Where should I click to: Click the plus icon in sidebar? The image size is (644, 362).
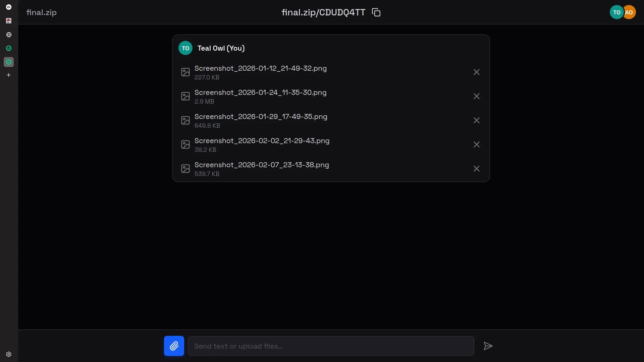pos(9,75)
